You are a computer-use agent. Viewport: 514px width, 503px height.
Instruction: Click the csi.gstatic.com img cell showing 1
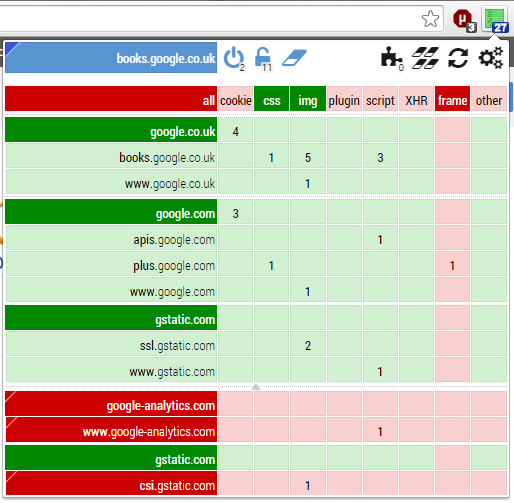point(308,484)
